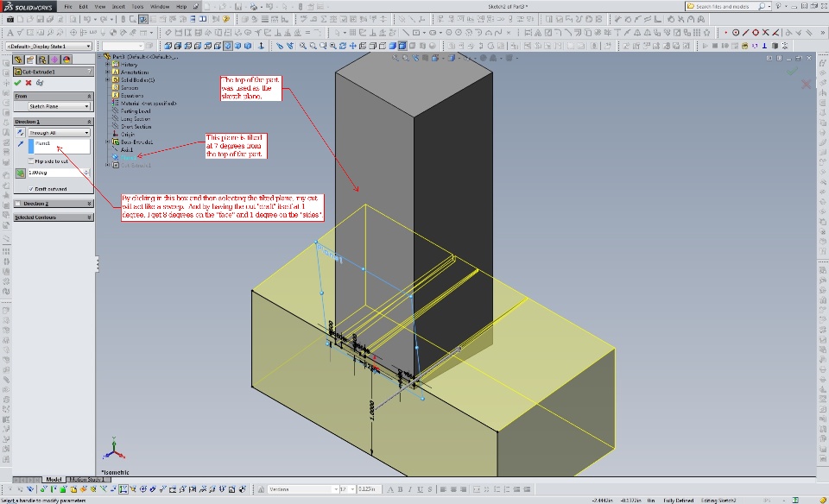Click the Rotate view icon
829x504 pixels.
tap(343, 46)
